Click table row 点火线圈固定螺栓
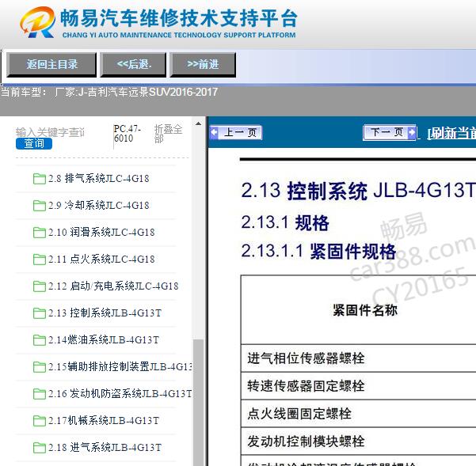The width and height of the screenshot is (476, 466). [x=359, y=414]
